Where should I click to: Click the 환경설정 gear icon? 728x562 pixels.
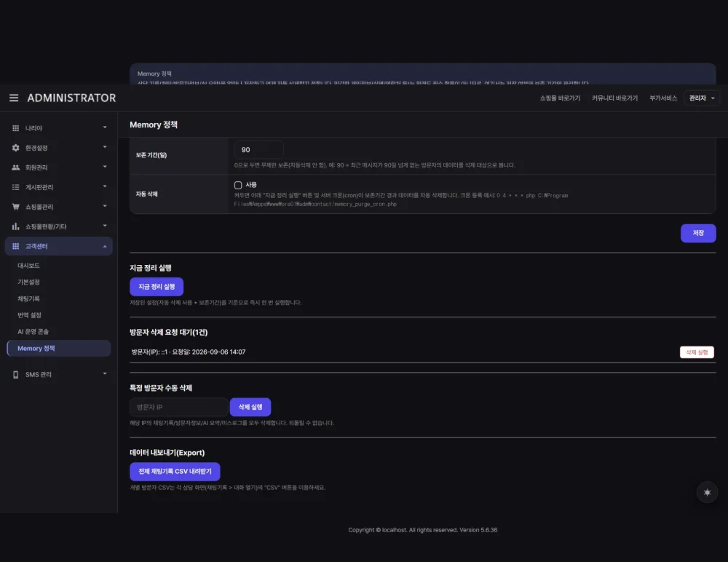16,148
